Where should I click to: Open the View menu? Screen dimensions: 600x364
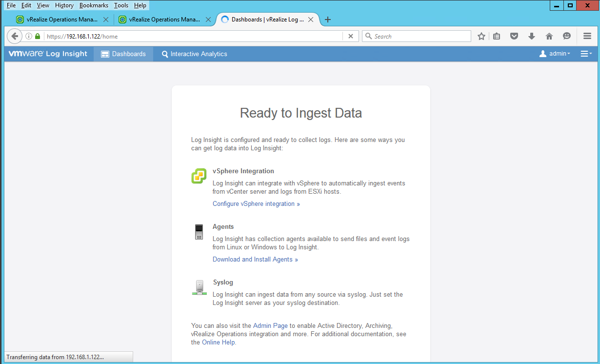pos(43,5)
